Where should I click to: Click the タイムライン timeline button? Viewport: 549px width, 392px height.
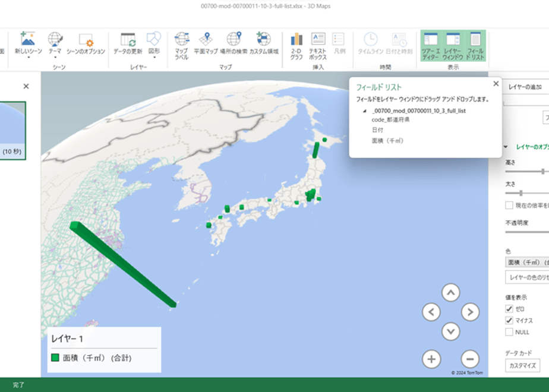click(x=370, y=44)
